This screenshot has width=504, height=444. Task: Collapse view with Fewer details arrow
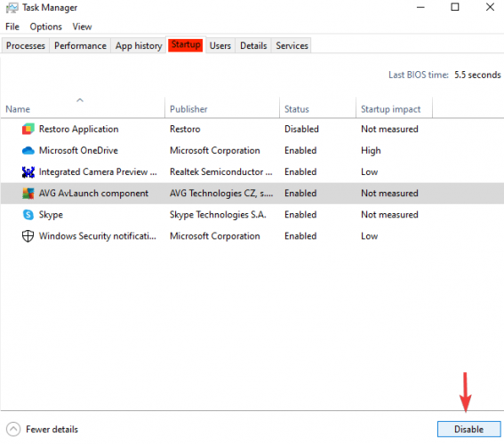13,429
